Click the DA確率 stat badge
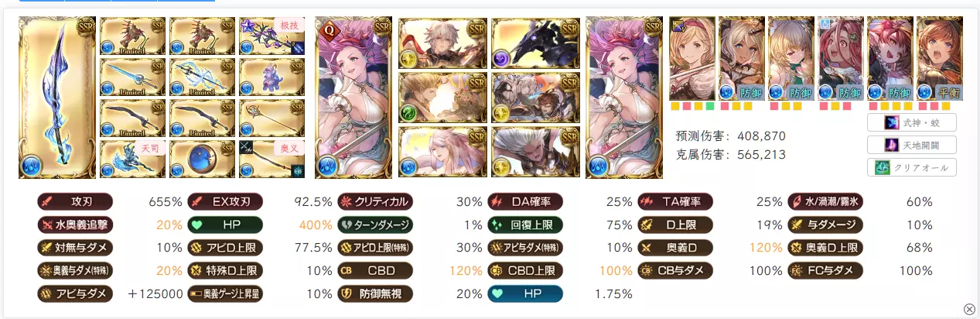The image size is (980, 319). tap(525, 202)
